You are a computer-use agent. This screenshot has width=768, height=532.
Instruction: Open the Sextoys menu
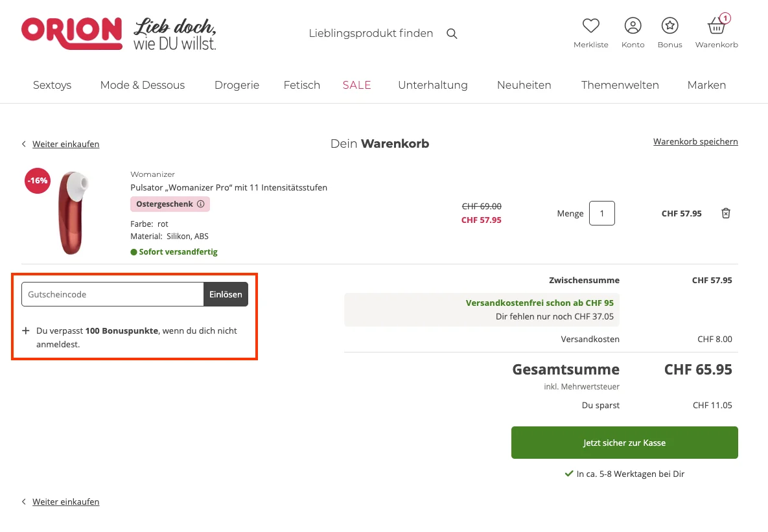point(52,85)
